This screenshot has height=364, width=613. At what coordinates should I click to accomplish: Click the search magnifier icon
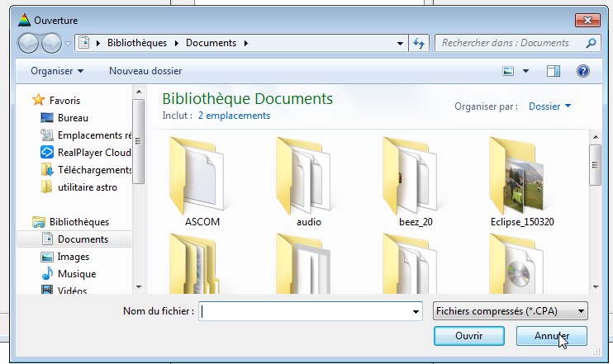click(x=592, y=43)
